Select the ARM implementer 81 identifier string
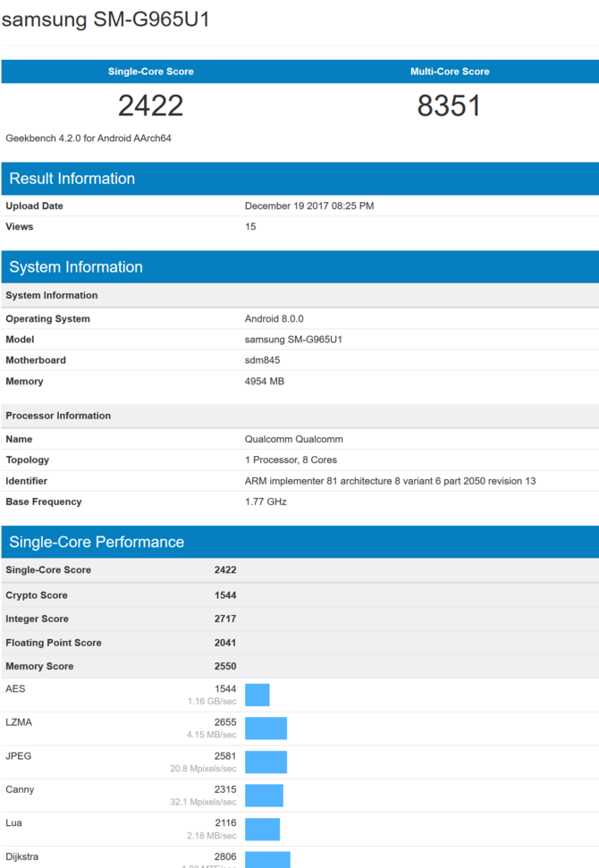Image resolution: width=599 pixels, height=868 pixels. (391, 481)
